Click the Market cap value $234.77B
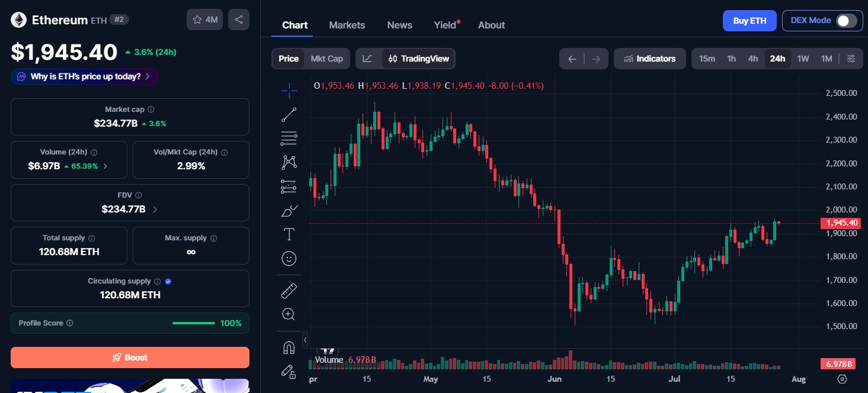The width and height of the screenshot is (868, 393). click(x=116, y=124)
